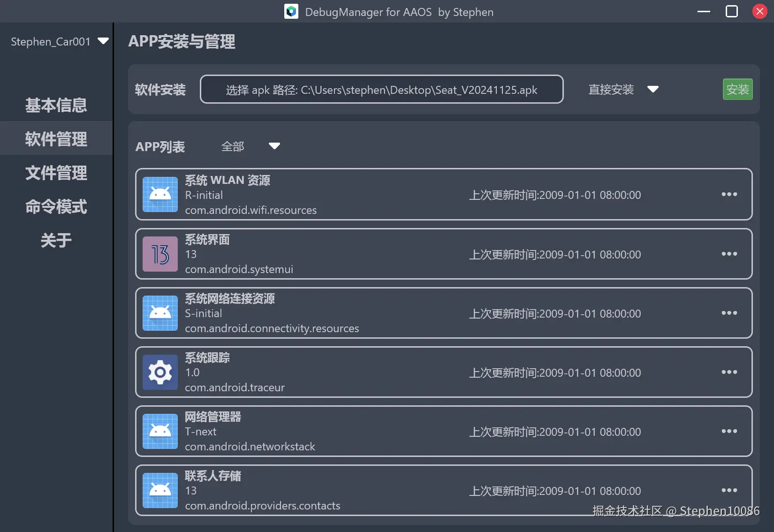Click update time of 系统跟踪 row
The image size is (774, 532).
555,372
